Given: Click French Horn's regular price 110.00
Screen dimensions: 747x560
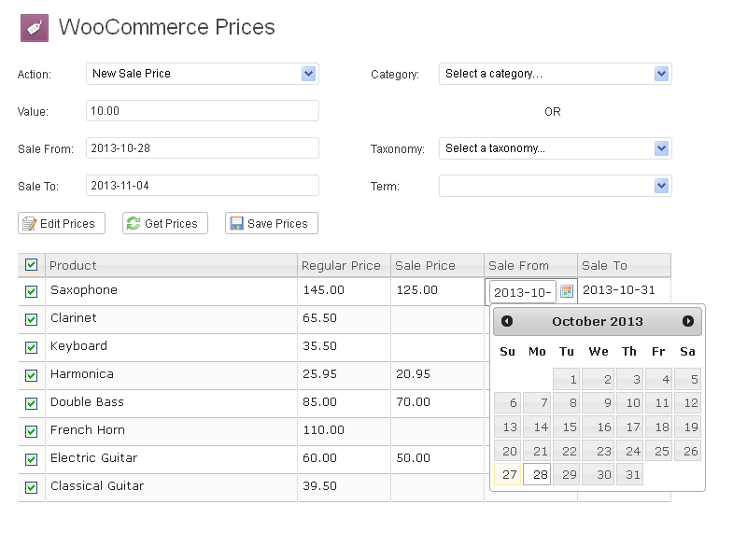Looking at the screenshot, I should 323,430.
